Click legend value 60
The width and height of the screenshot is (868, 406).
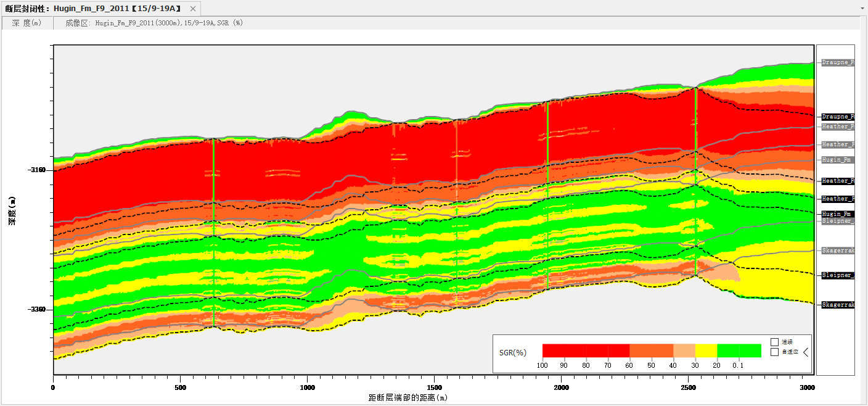629,365
